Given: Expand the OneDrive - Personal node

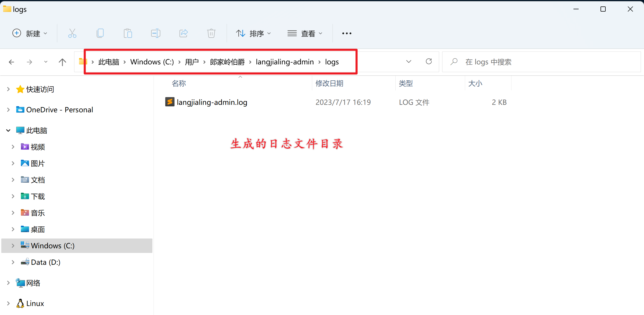Looking at the screenshot, I should [x=8, y=110].
